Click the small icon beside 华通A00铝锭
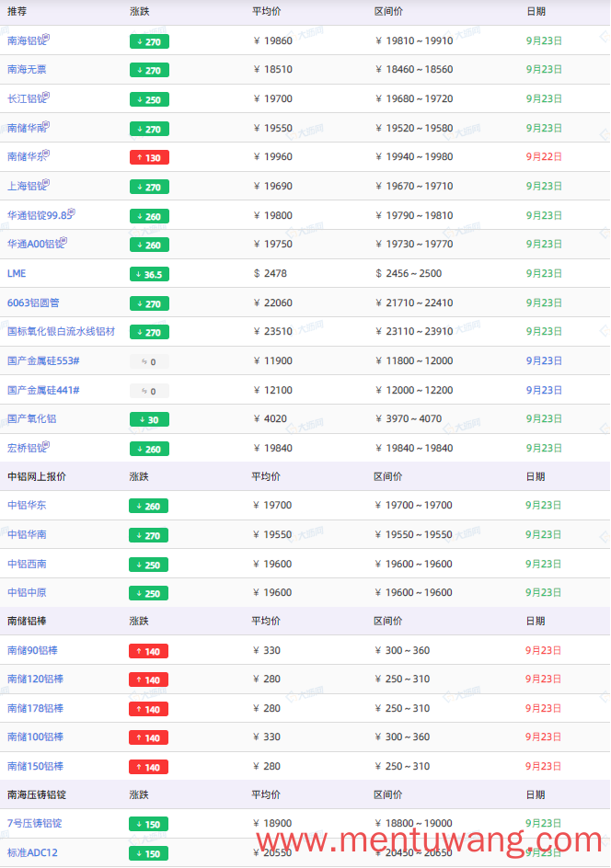Image resolution: width=611 pixels, height=868 pixels. click(x=64, y=241)
